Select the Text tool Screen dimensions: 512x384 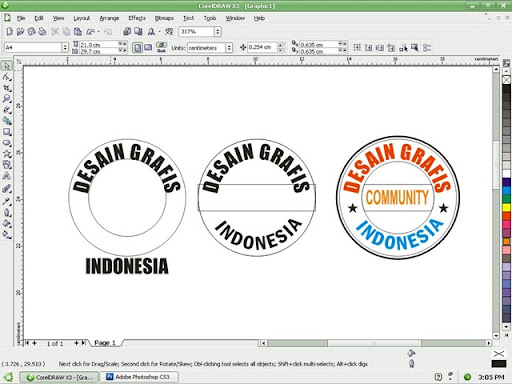coord(7,176)
